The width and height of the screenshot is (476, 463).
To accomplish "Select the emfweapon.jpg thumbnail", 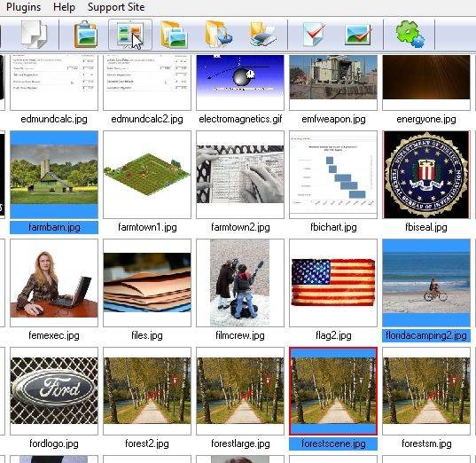I will [333, 82].
